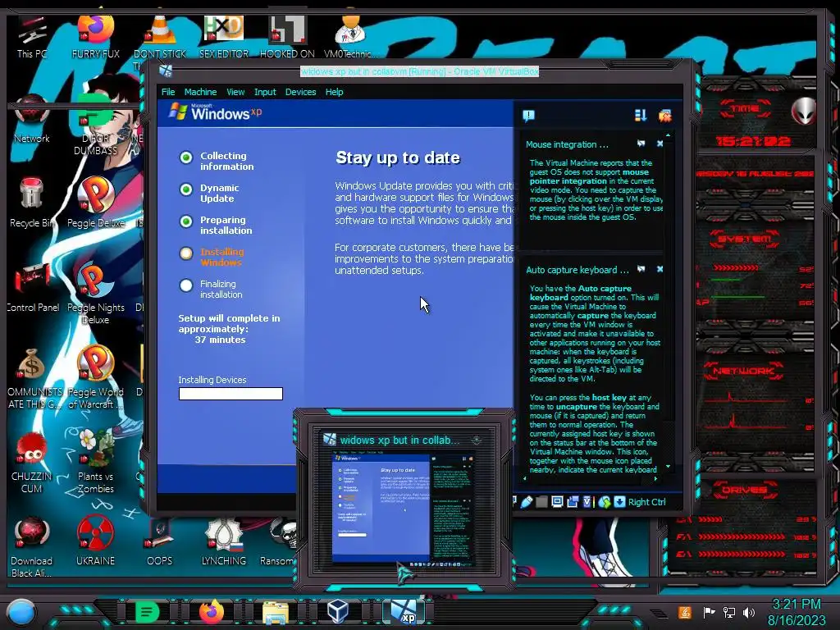
Task: Open the Help menu
Action: (335, 92)
